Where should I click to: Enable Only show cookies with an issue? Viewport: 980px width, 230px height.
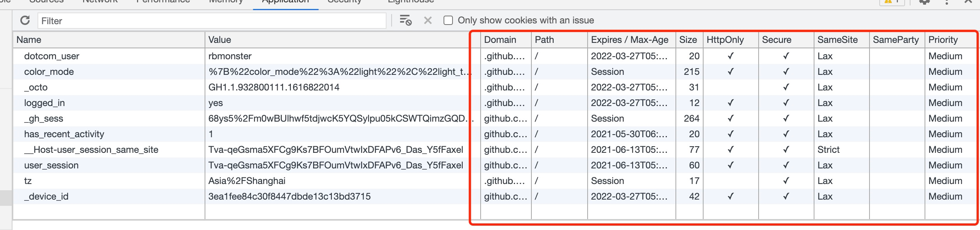(x=448, y=20)
